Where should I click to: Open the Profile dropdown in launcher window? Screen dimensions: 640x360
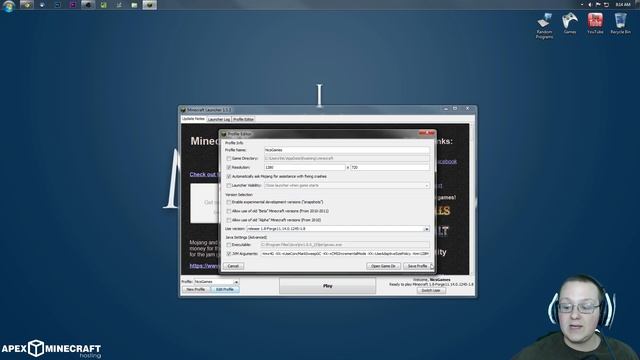click(x=216, y=282)
